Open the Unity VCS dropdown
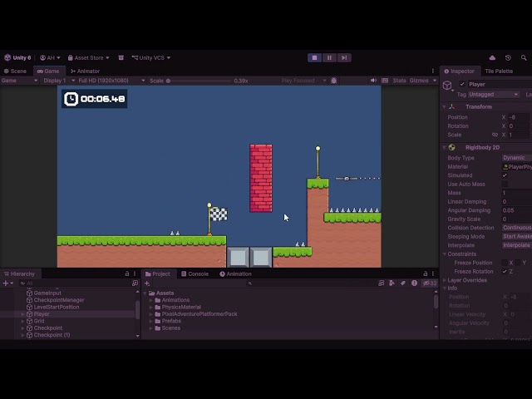 point(151,57)
